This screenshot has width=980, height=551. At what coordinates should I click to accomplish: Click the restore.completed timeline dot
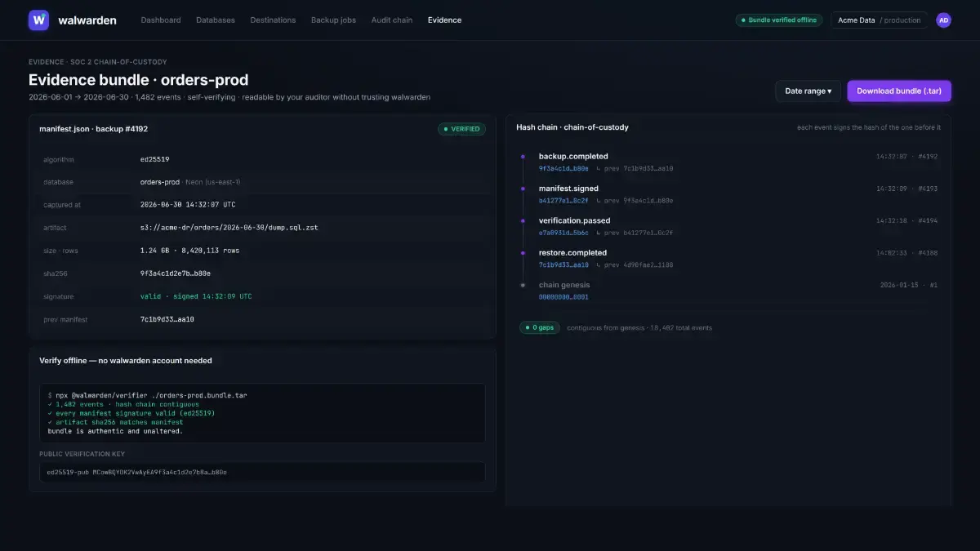(x=522, y=253)
